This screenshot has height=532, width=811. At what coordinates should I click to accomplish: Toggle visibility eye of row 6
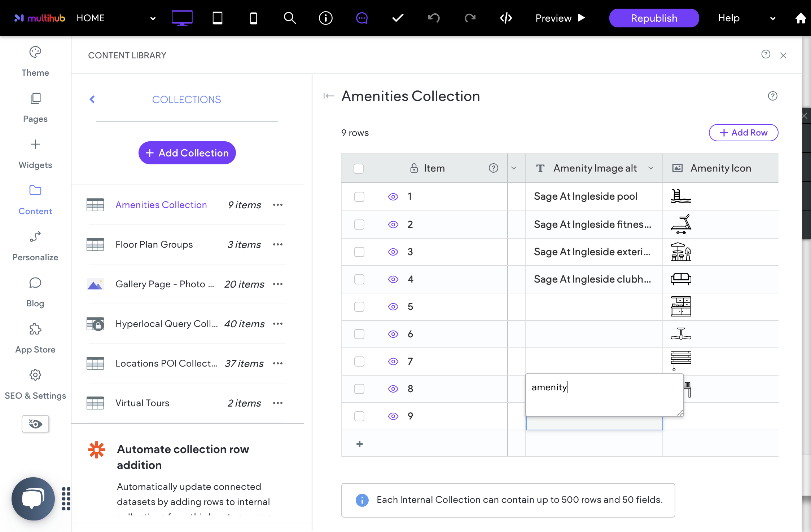point(393,334)
